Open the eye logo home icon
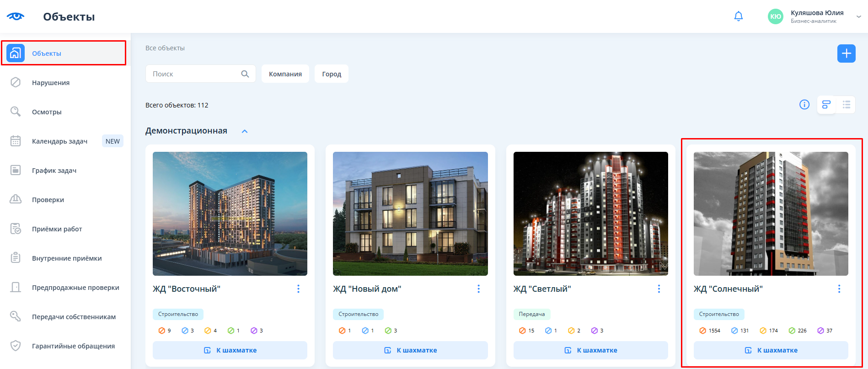The image size is (868, 369). (x=16, y=16)
